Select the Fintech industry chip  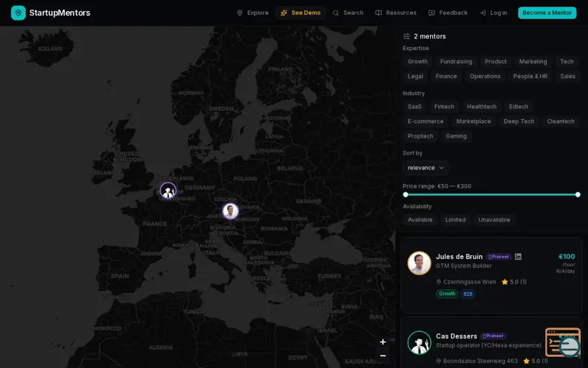[444, 107]
